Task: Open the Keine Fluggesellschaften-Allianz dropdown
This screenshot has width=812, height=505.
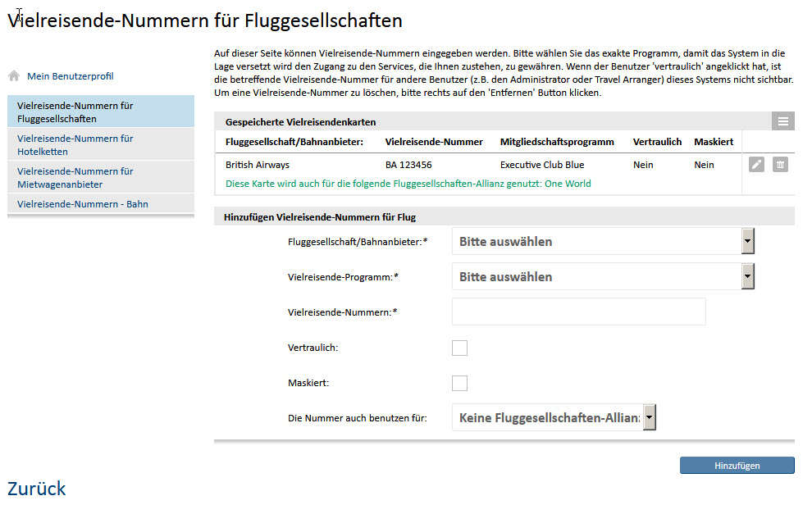Action: tap(554, 417)
